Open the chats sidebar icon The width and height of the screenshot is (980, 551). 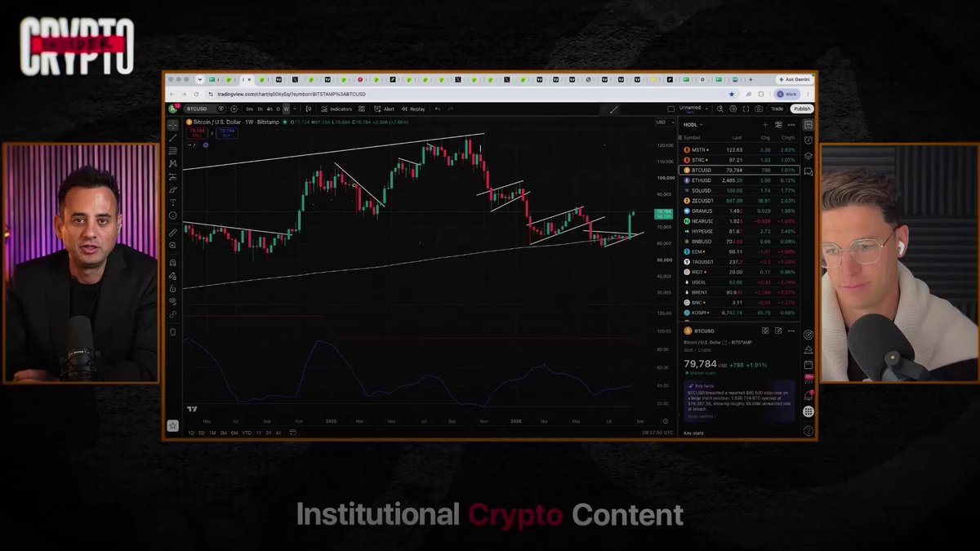click(808, 171)
